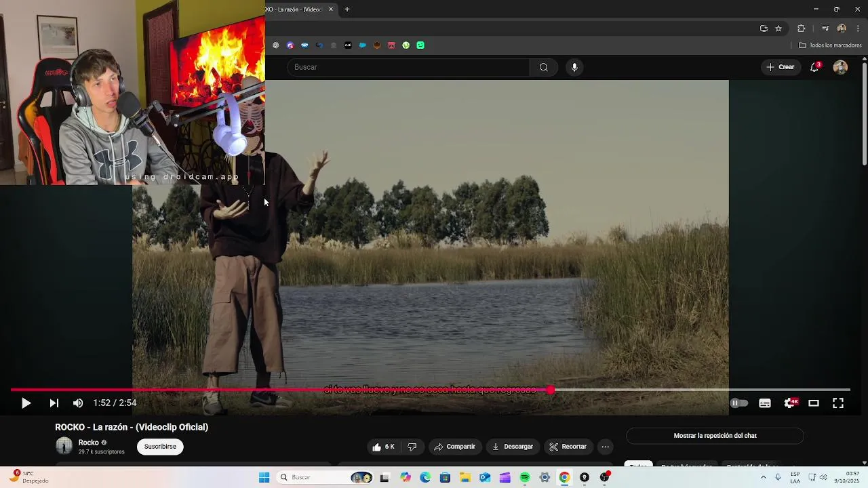Viewport: 868px width, 488px height.
Task: Mute the video volume
Action: 78,403
